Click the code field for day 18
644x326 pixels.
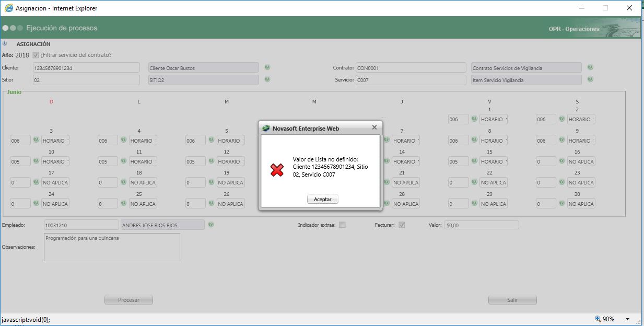(x=108, y=183)
